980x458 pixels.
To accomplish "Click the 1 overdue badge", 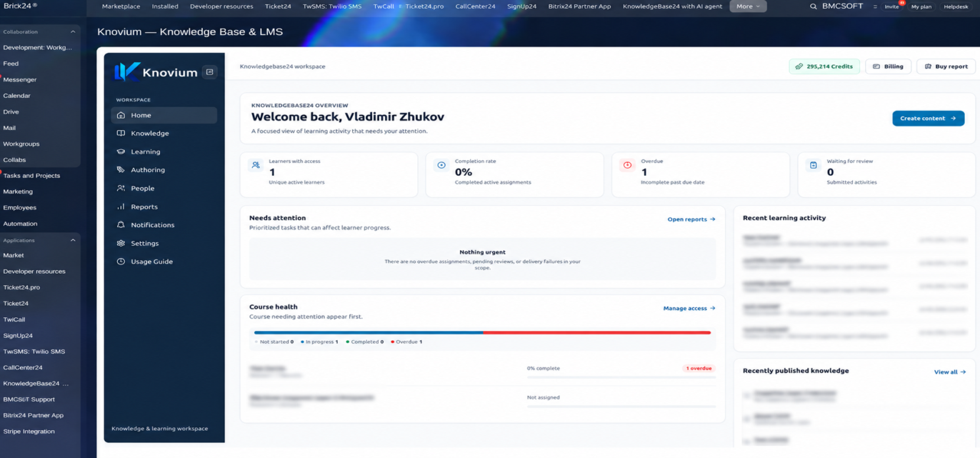I will 698,369.
